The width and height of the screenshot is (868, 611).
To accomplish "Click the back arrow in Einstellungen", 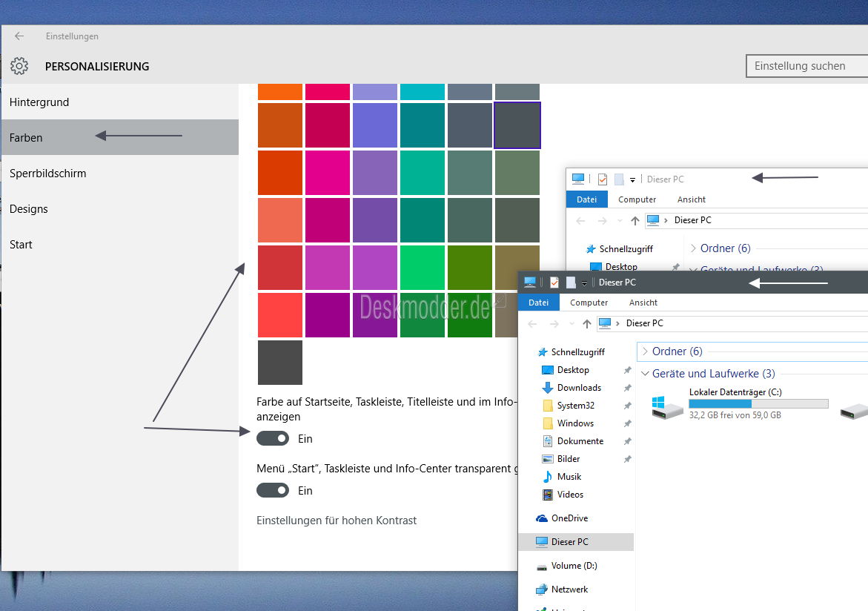I will [x=19, y=36].
